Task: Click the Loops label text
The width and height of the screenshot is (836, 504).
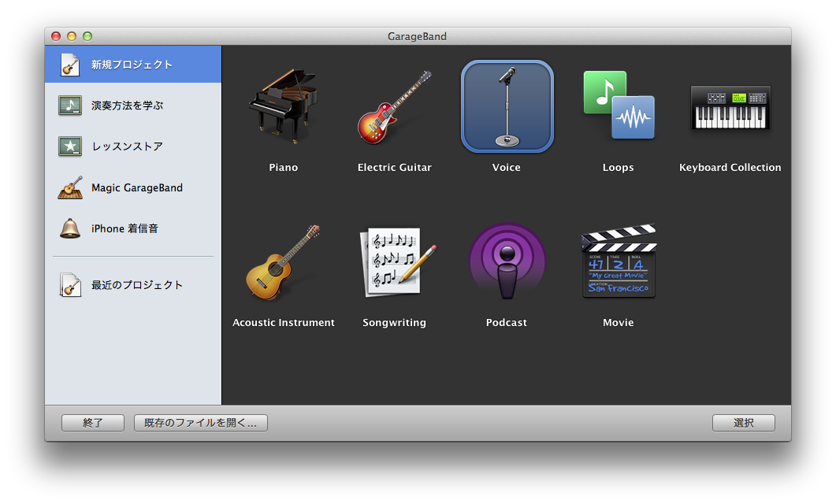Action: [619, 167]
